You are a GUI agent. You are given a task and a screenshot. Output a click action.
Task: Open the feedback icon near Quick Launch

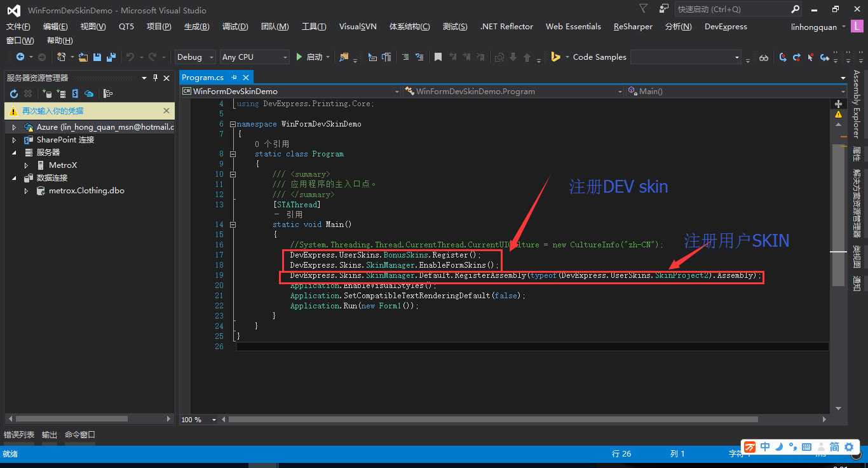pyautogui.click(x=664, y=9)
